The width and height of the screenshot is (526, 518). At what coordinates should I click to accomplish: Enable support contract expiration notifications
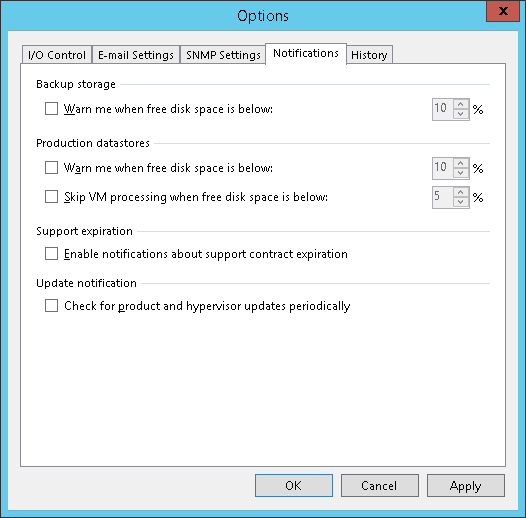[51, 254]
